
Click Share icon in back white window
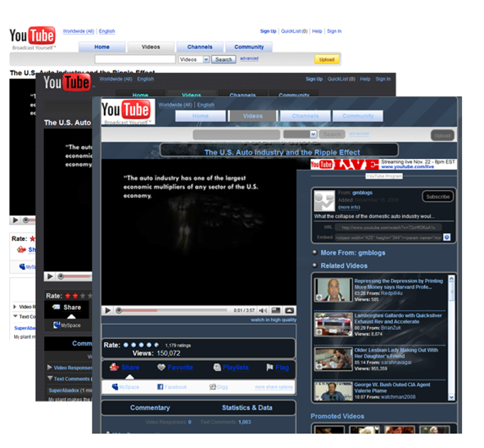[x=21, y=249]
